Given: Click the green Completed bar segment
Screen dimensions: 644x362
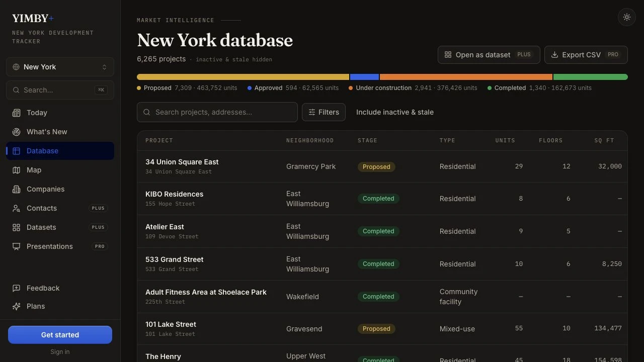Looking at the screenshot, I should [591, 77].
